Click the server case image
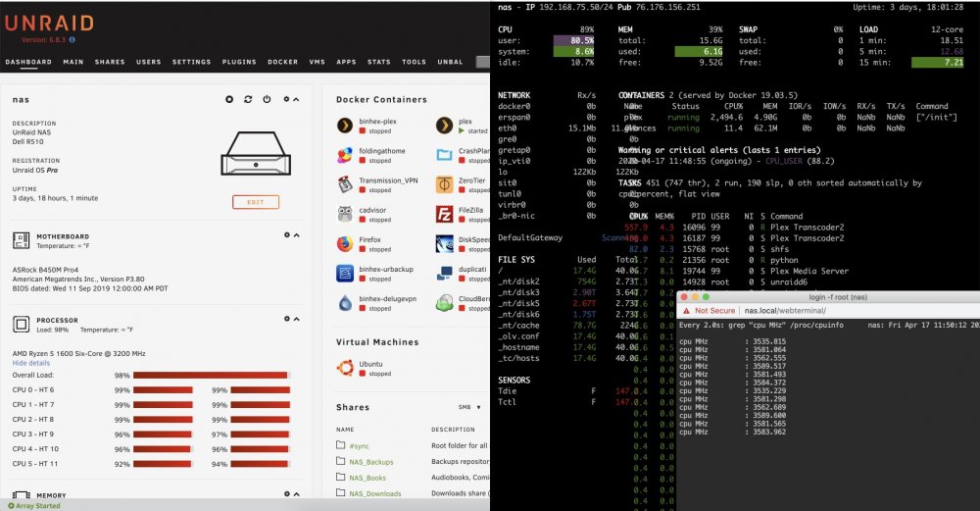Viewport: 980px width, 511px height. [256, 154]
